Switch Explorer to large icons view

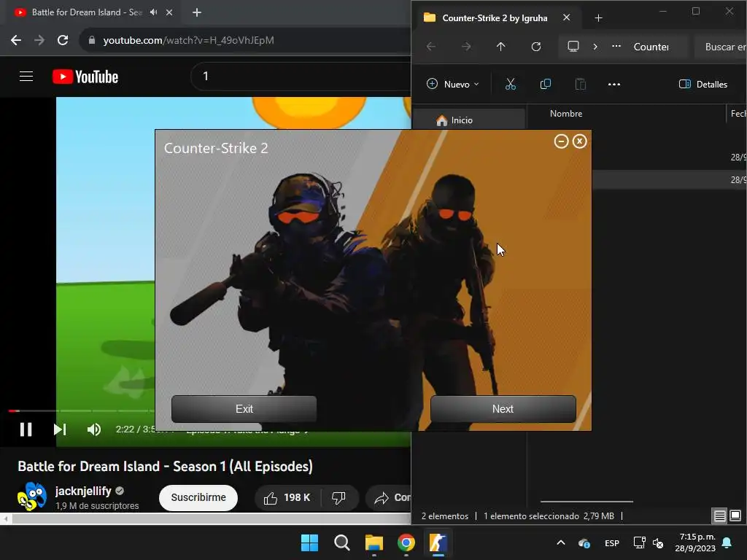735,516
